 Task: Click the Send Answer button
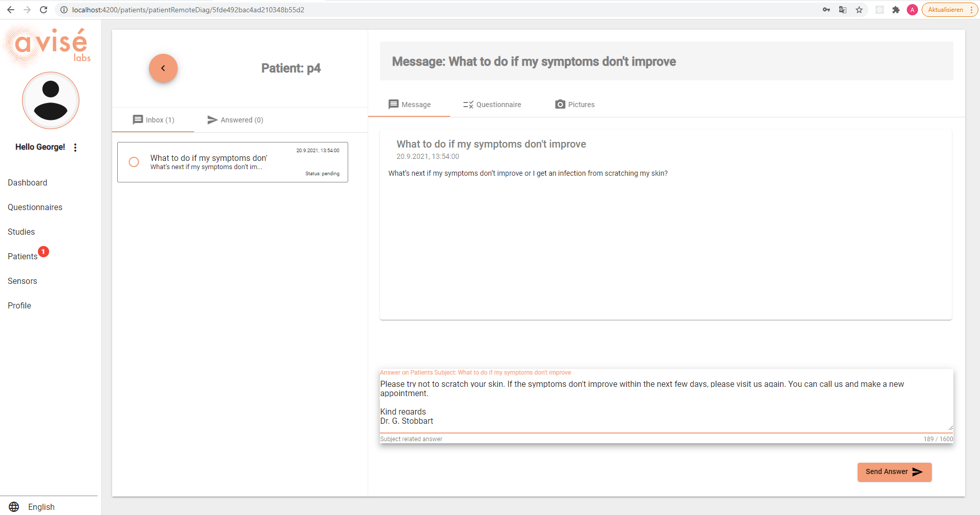pyautogui.click(x=894, y=472)
